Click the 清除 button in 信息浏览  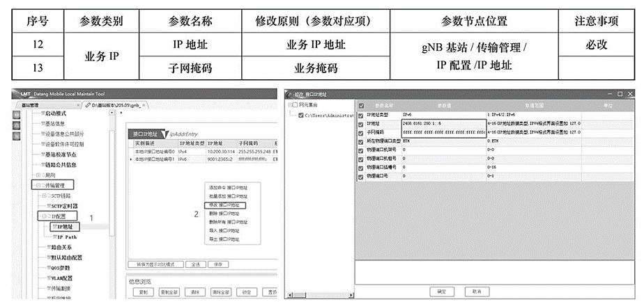pos(194,292)
